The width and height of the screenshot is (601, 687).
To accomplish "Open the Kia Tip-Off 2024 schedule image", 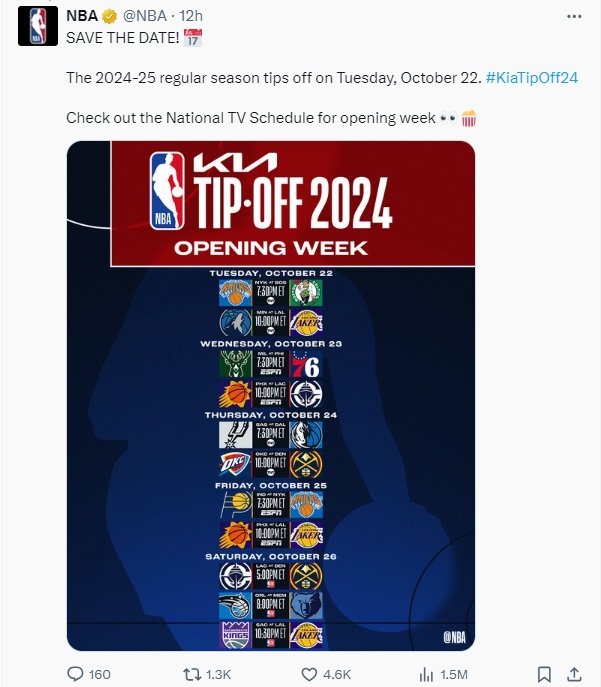I will [271, 396].
